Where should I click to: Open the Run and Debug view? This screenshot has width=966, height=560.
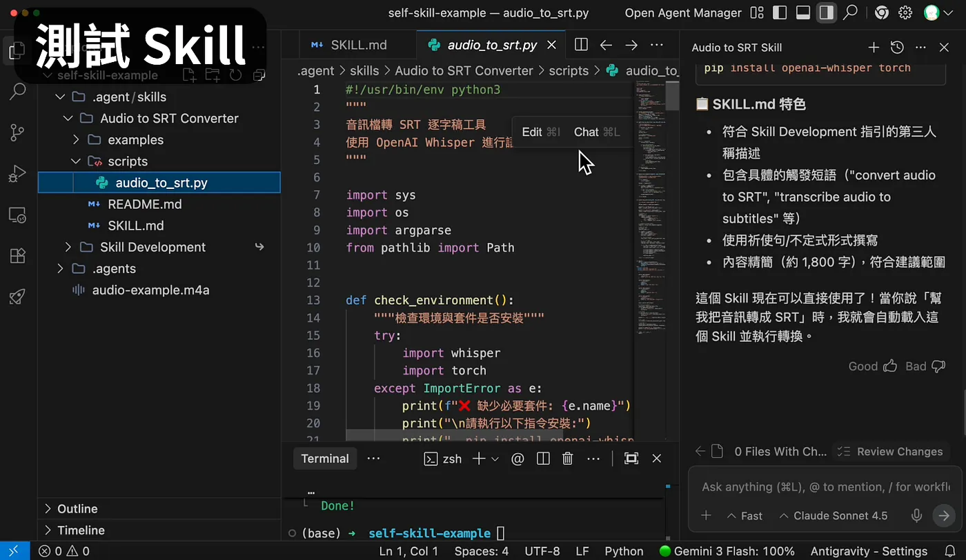point(17,174)
